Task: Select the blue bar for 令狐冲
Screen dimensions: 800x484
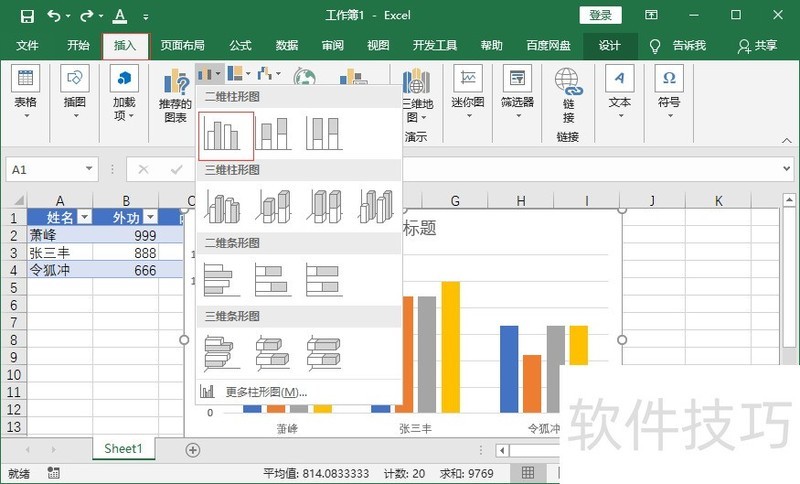Action: (x=509, y=369)
